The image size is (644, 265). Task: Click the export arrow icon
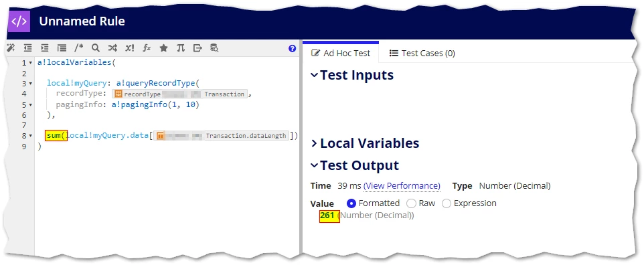(x=197, y=48)
